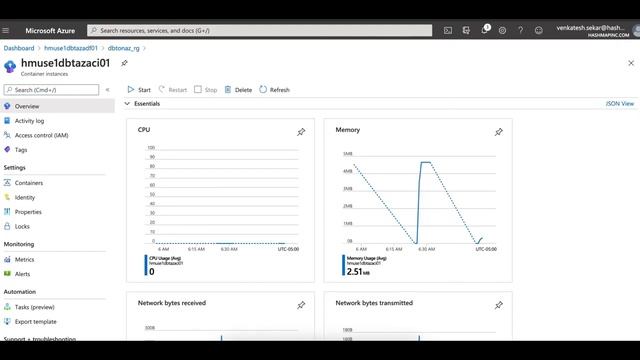Viewport: 640px width, 360px height.
Task: Pin Network bytes received chart
Action: 301,305
